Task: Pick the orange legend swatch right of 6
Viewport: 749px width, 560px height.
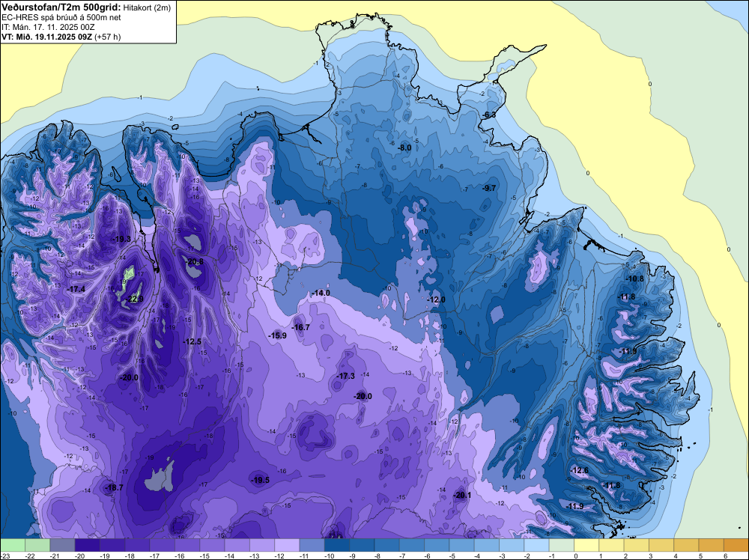Action: 736,545
